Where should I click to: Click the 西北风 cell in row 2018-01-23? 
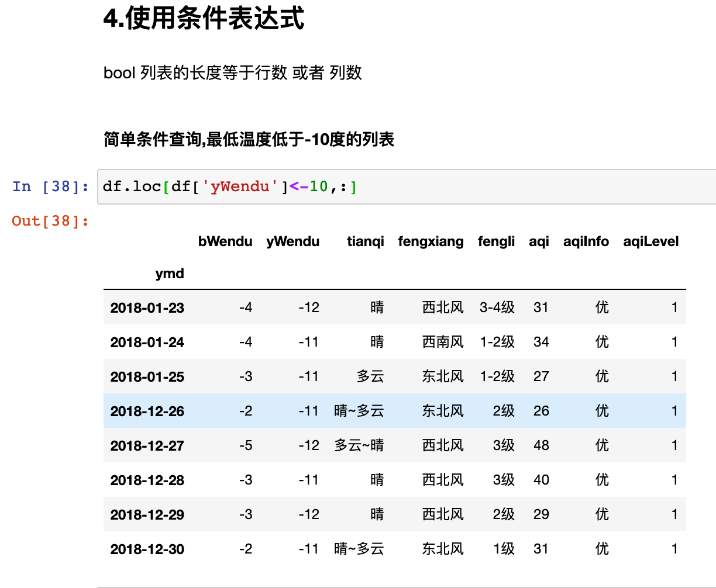click(x=442, y=307)
